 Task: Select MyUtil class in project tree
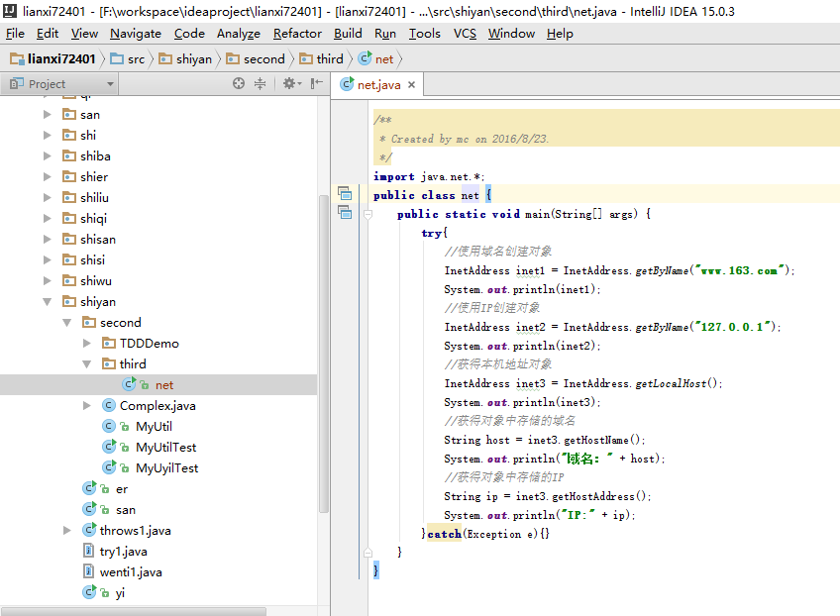click(x=154, y=427)
